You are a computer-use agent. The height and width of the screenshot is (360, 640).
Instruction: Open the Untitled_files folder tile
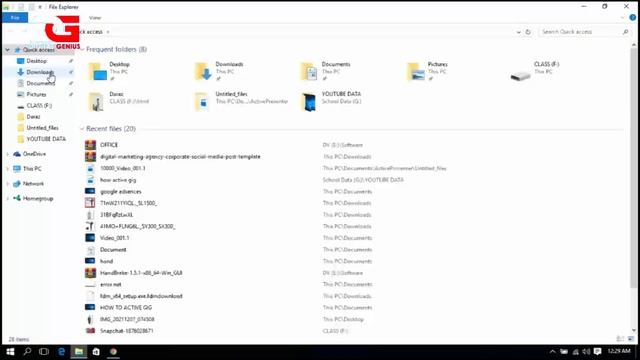tap(241, 101)
